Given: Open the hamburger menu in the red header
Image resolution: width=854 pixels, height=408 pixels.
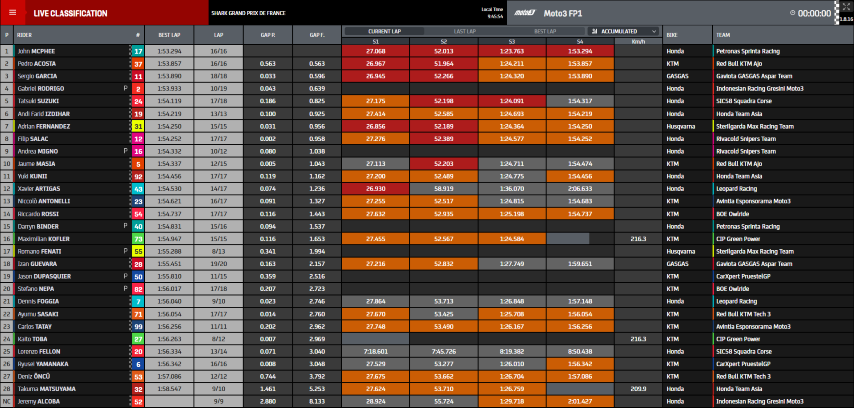Looking at the screenshot, I should click(13, 13).
